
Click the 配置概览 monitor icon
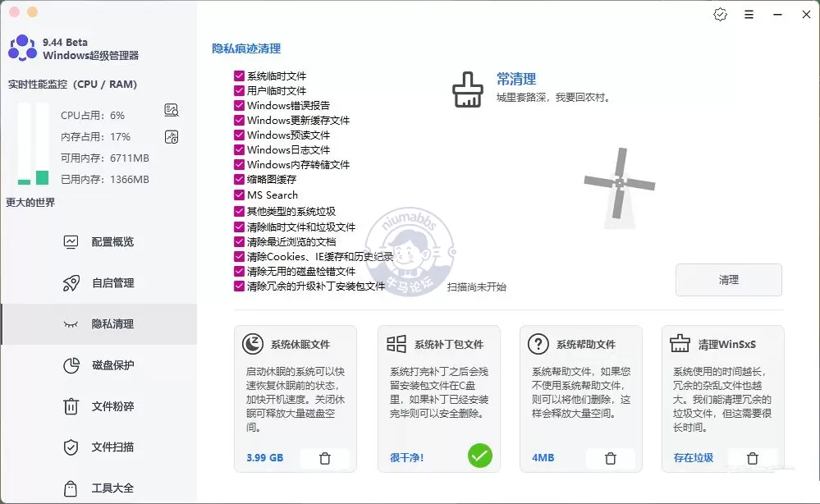click(x=71, y=241)
